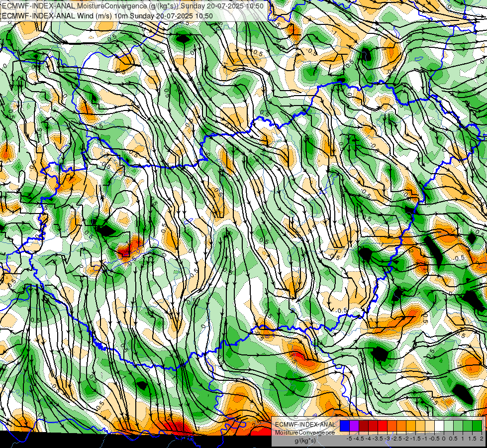
Task: Click the purple legend swatch between -5 and -4.5
Action: tap(354, 426)
